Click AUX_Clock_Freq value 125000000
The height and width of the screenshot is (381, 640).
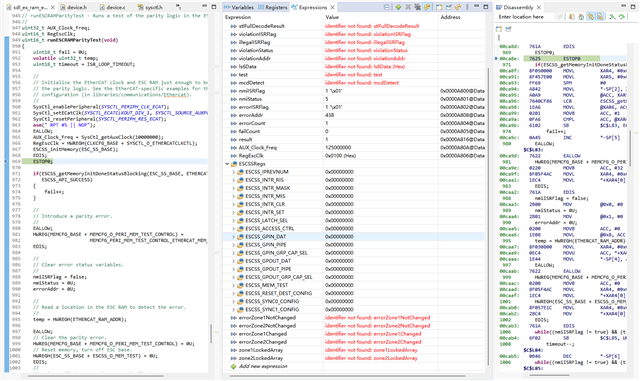(x=338, y=148)
